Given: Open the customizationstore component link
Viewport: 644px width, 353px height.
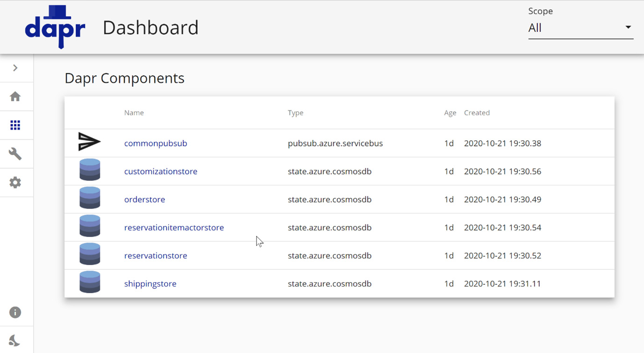Looking at the screenshot, I should point(161,171).
